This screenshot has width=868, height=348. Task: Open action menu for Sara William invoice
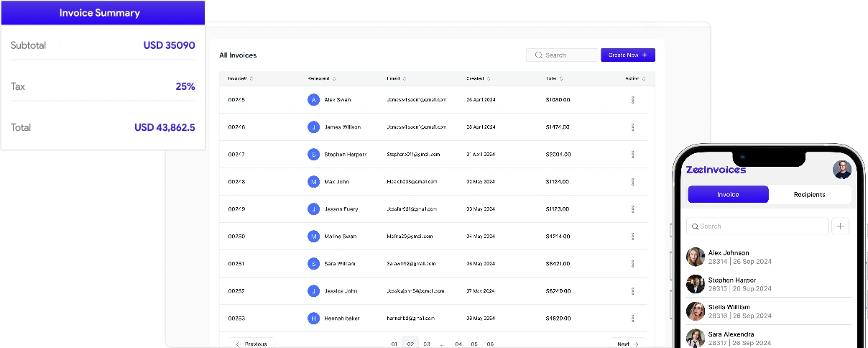tap(632, 264)
